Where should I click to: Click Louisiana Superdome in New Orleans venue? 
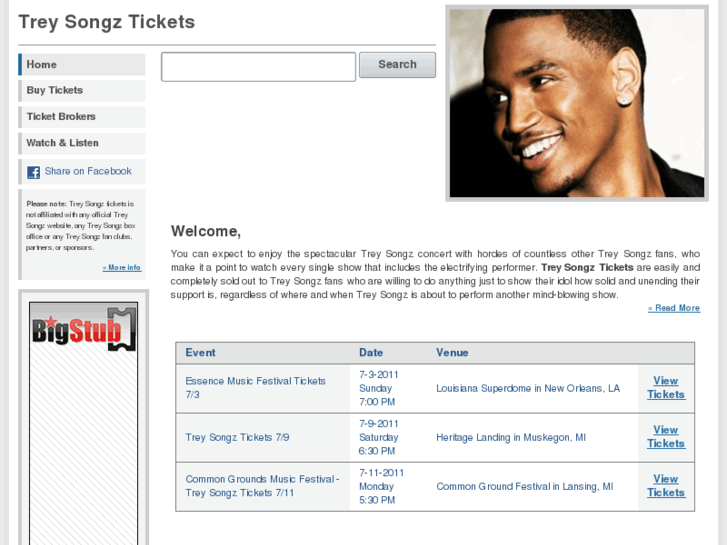(528, 388)
